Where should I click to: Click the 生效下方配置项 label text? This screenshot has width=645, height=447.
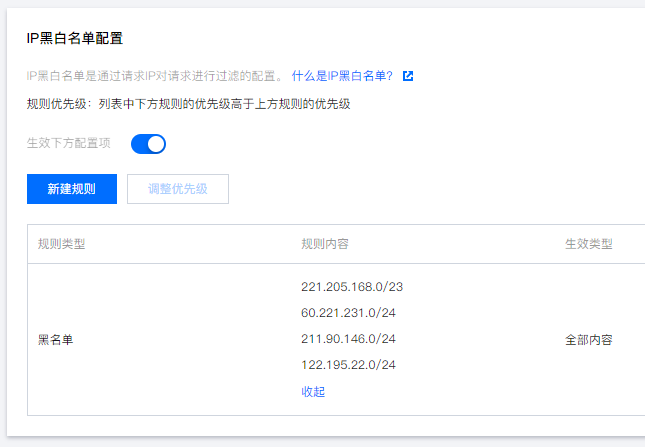click(69, 144)
